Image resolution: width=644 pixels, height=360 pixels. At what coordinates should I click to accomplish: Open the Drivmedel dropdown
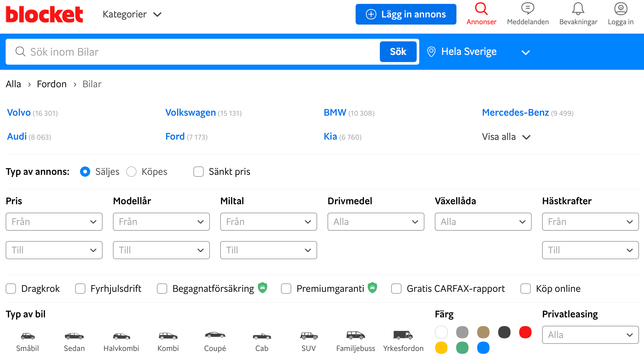(x=376, y=222)
